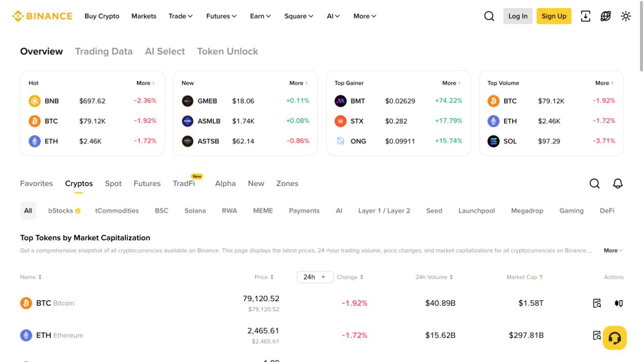Filter by bStocks category
This screenshot has height=362, width=644.
(x=64, y=211)
